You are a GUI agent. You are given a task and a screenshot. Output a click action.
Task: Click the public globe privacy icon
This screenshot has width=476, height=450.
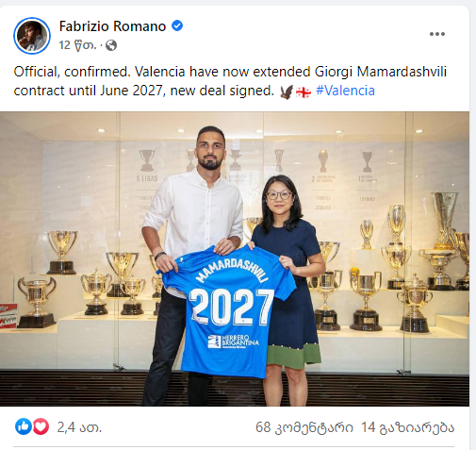(111, 46)
